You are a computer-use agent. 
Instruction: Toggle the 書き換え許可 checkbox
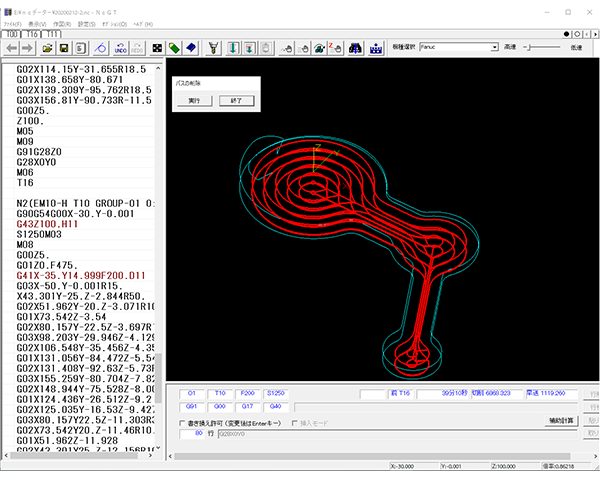pos(182,423)
